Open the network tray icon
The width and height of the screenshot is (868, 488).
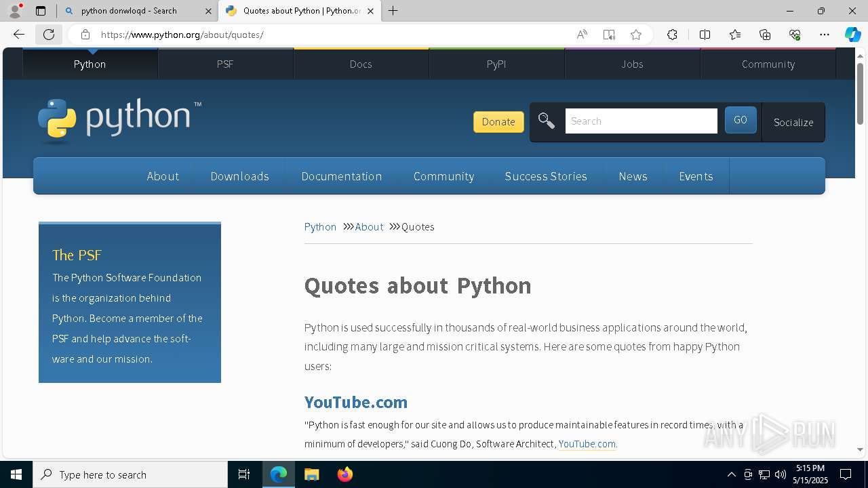pyautogui.click(x=764, y=474)
